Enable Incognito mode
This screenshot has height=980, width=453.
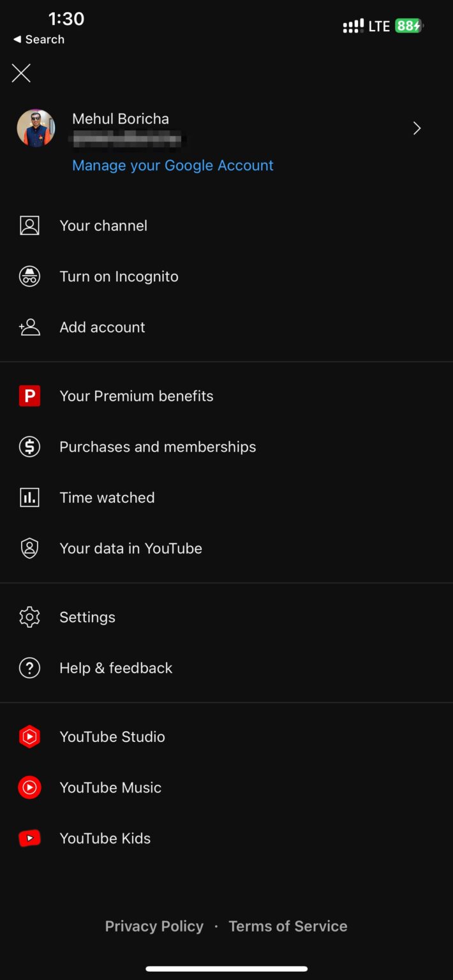[119, 276]
